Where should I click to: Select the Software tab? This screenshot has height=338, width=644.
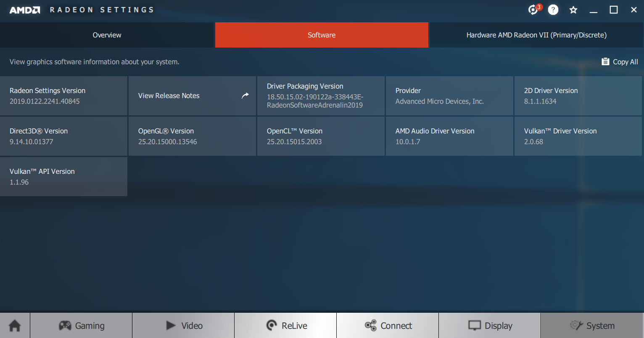(x=322, y=35)
